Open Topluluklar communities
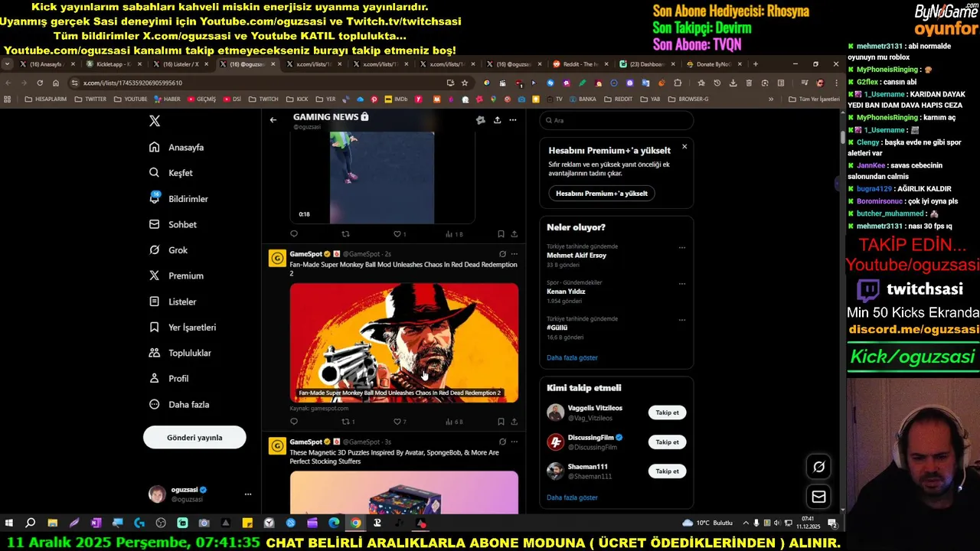The width and height of the screenshot is (980, 551). [181, 353]
